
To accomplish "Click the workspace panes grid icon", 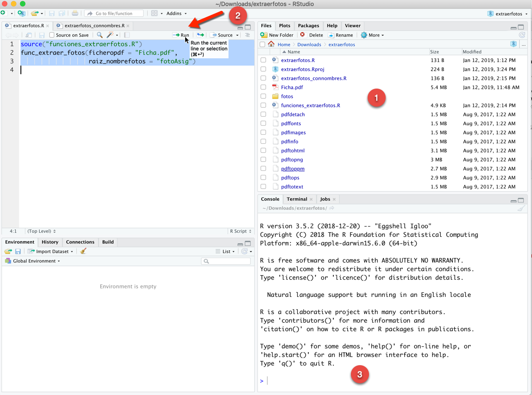I will point(154,13).
